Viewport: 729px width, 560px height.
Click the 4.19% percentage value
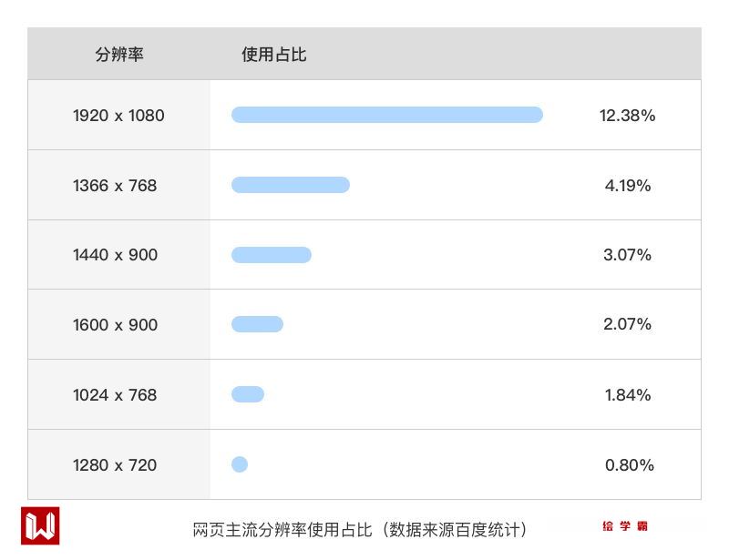628,186
